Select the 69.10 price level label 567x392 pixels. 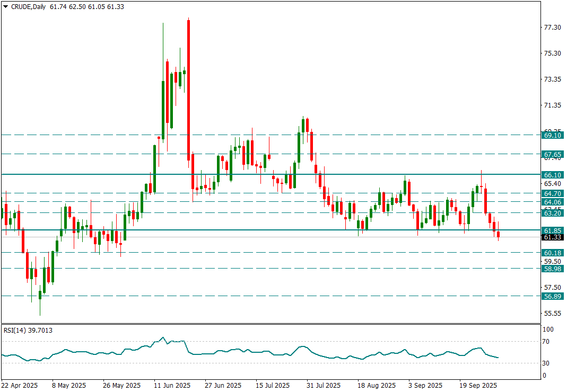pos(553,135)
